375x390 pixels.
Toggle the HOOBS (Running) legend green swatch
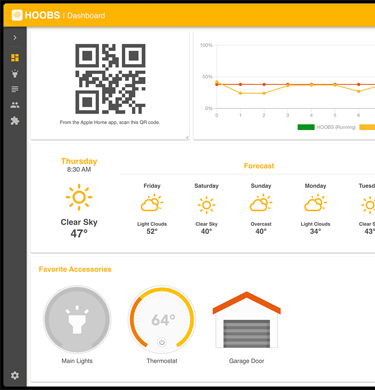(x=306, y=127)
